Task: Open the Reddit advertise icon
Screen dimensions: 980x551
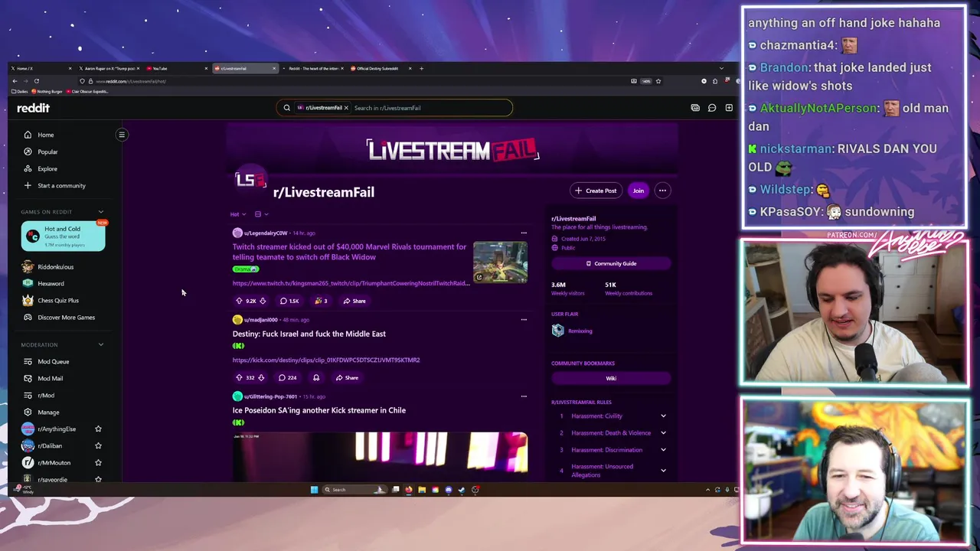Action: 695,108
